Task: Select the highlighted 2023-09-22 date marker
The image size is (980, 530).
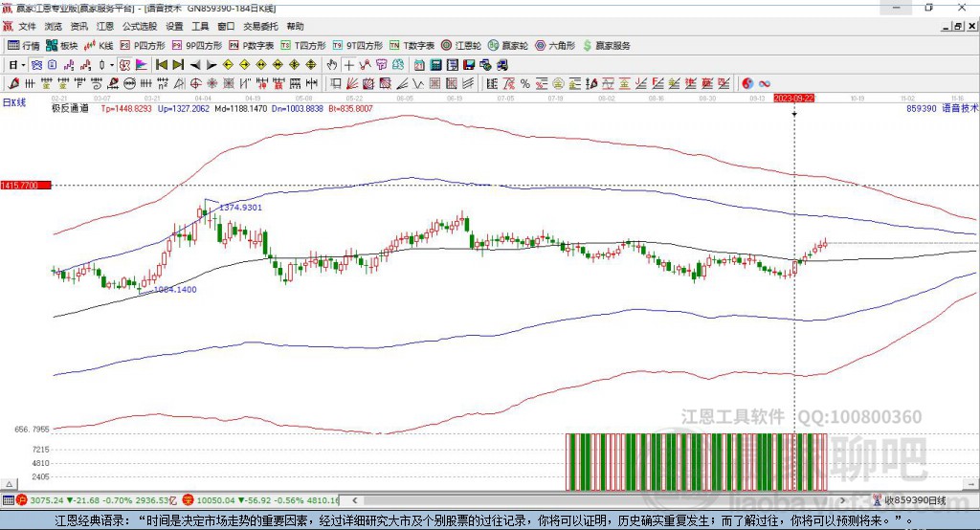Action: coord(793,99)
